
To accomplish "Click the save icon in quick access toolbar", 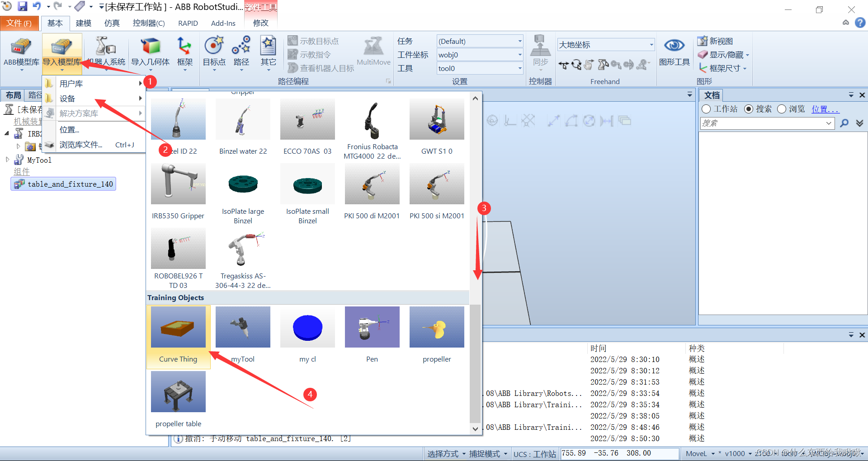I will (22, 6).
